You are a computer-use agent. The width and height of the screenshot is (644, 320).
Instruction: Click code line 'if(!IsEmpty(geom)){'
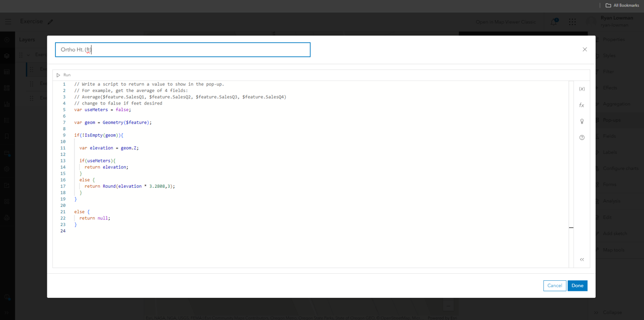click(x=99, y=135)
